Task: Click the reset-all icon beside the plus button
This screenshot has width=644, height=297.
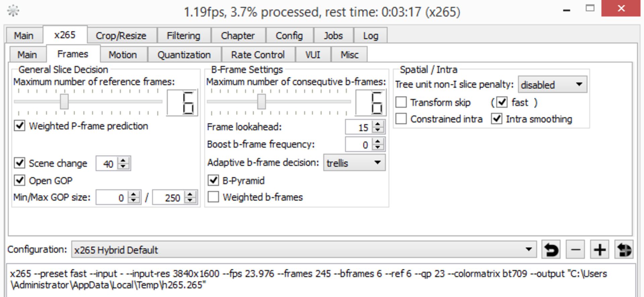Action: [624, 250]
